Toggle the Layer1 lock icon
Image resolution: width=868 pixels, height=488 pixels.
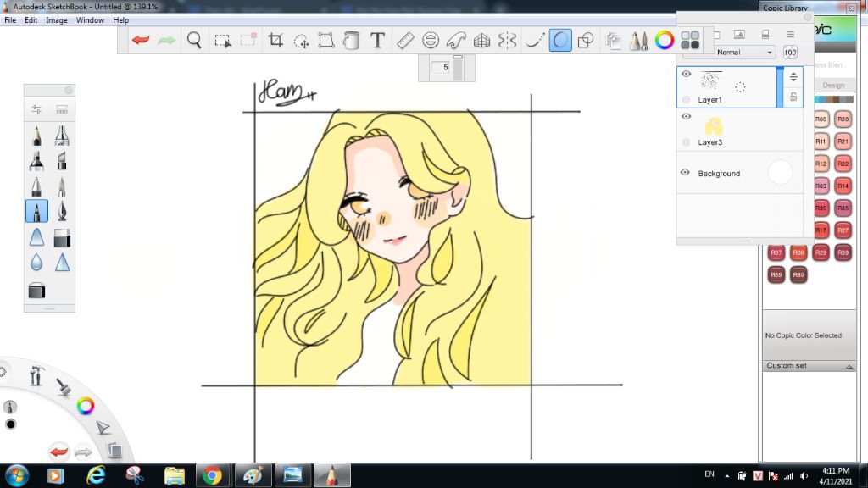click(793, 97)
